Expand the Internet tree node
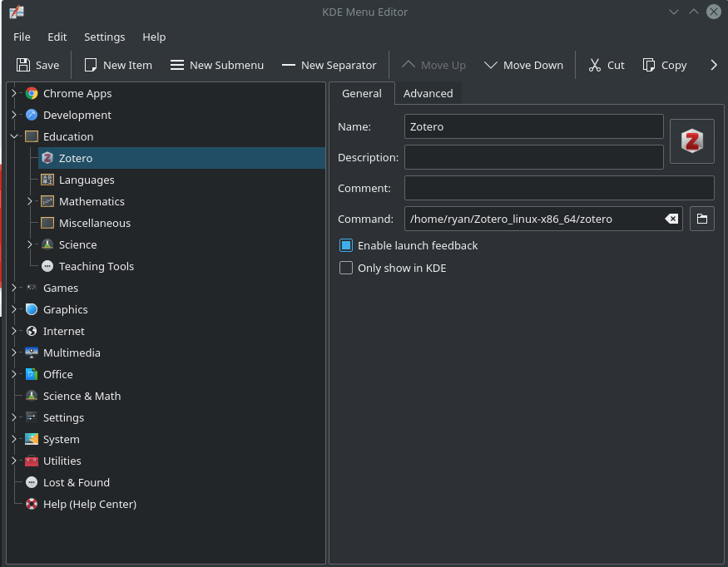728x567 pixels. click(x=14, y=331)
